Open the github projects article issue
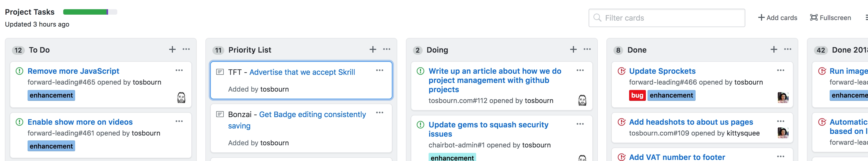 point(495,80)
